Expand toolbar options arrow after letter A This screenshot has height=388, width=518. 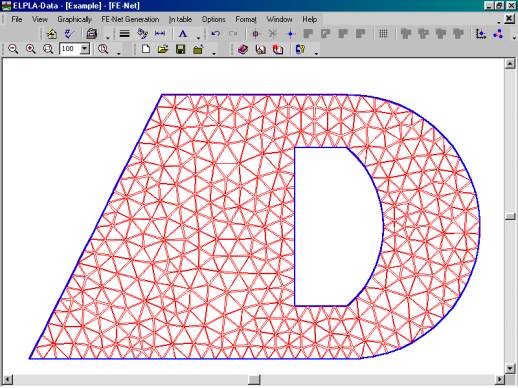198,37
